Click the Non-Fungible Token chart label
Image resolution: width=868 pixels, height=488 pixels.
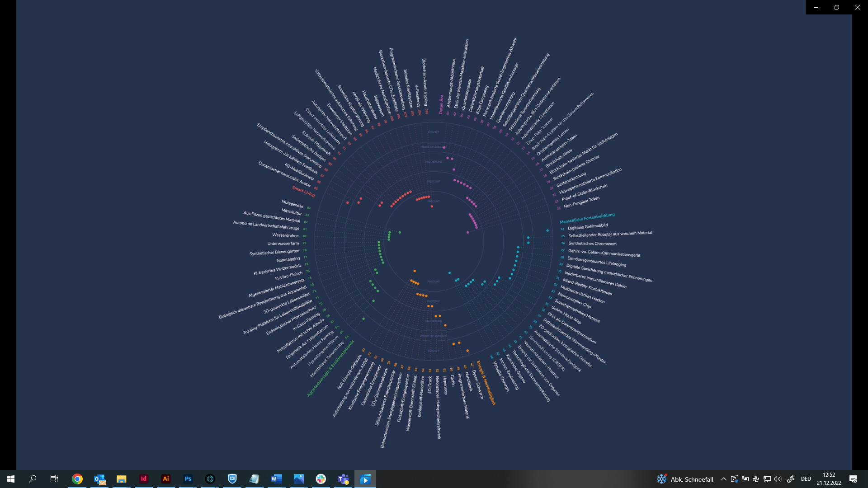coord(581,202)
